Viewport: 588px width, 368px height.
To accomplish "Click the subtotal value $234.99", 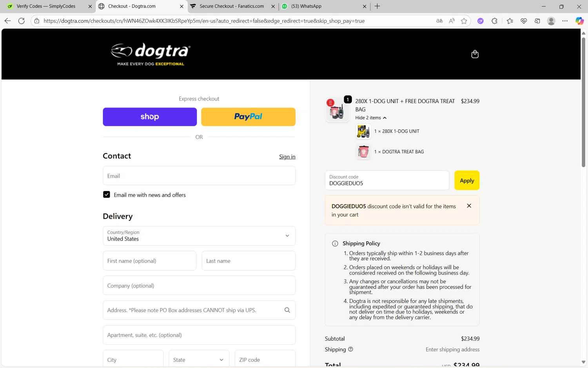I will [x=470, y=339].
